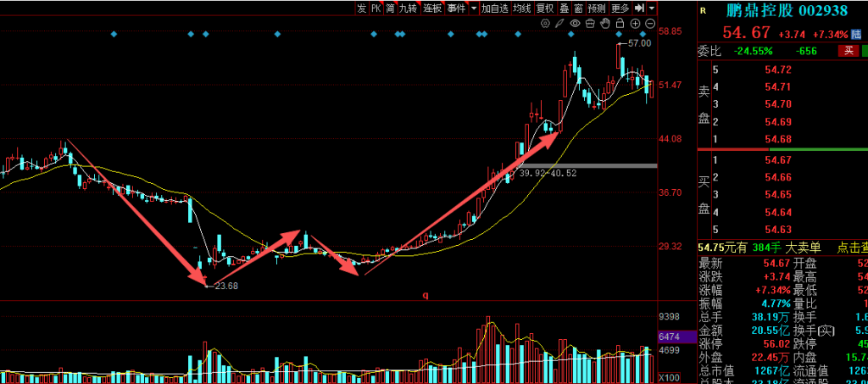Viewport: 868px width, 384px height.
Task: Toggle the chart lock icon
Action: (x=620, y=24)
